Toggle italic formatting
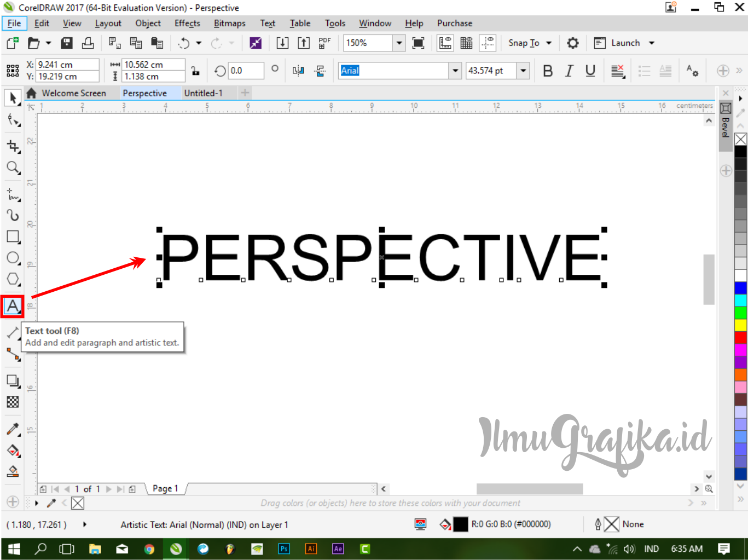This screenshot has width=748, height=560. pos(569,70)
